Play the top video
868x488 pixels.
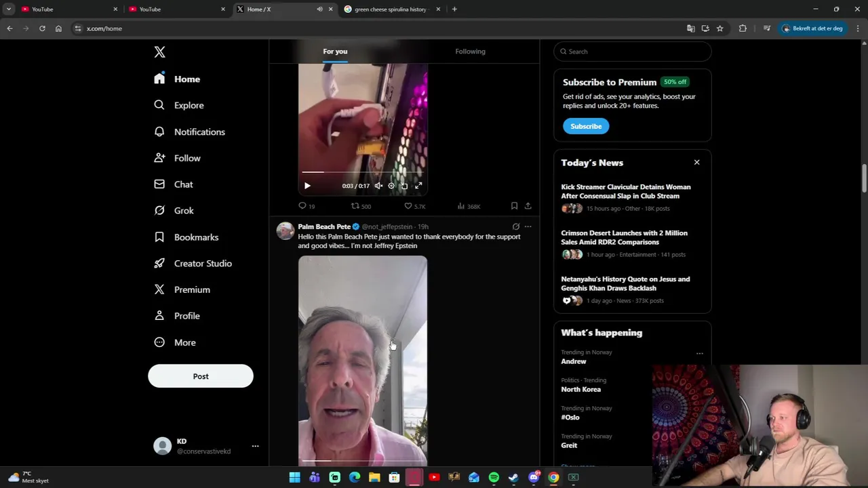[307, 186]
